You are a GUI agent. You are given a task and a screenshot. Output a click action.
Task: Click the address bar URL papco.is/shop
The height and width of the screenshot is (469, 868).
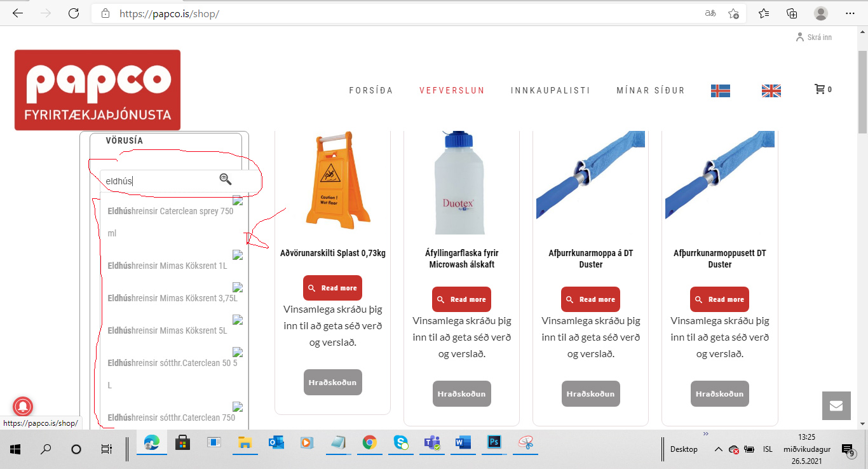coord(169,13)
